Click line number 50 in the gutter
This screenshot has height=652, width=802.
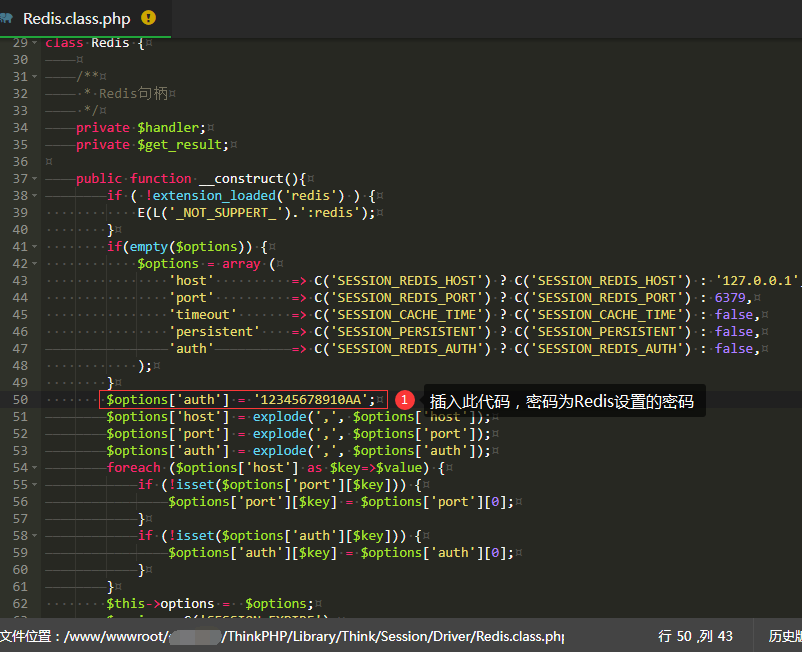click(21, 400)
